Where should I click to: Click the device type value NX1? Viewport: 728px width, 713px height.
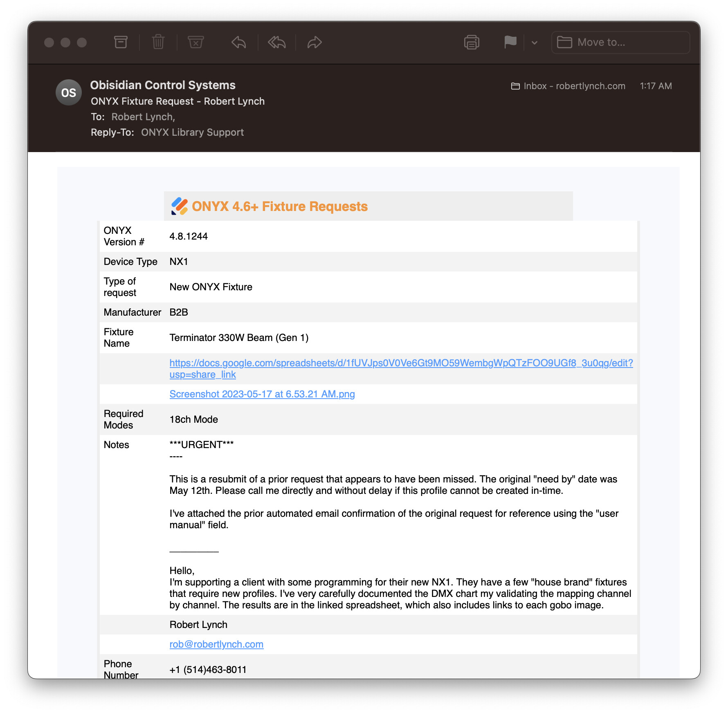(179, 262)
